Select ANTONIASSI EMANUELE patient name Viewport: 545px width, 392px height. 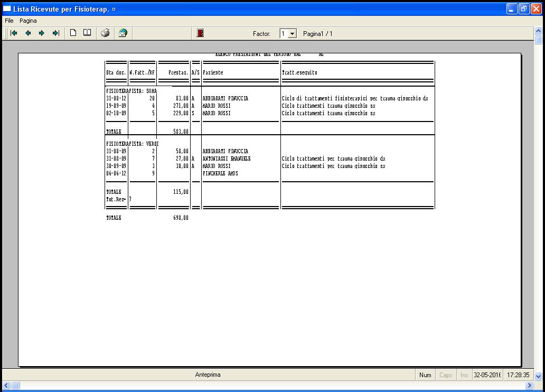pos(227,158)
